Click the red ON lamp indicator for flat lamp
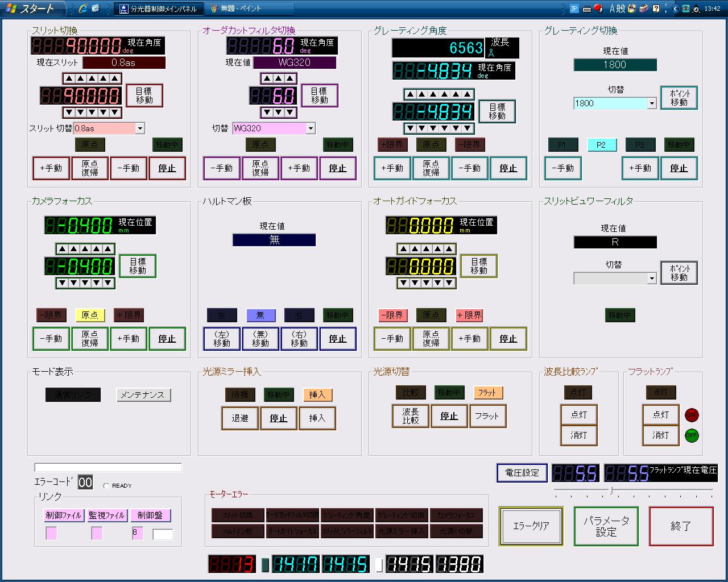The height and width of the screenshot is (582, 728). pyautogui.click(x=692, y=415)
